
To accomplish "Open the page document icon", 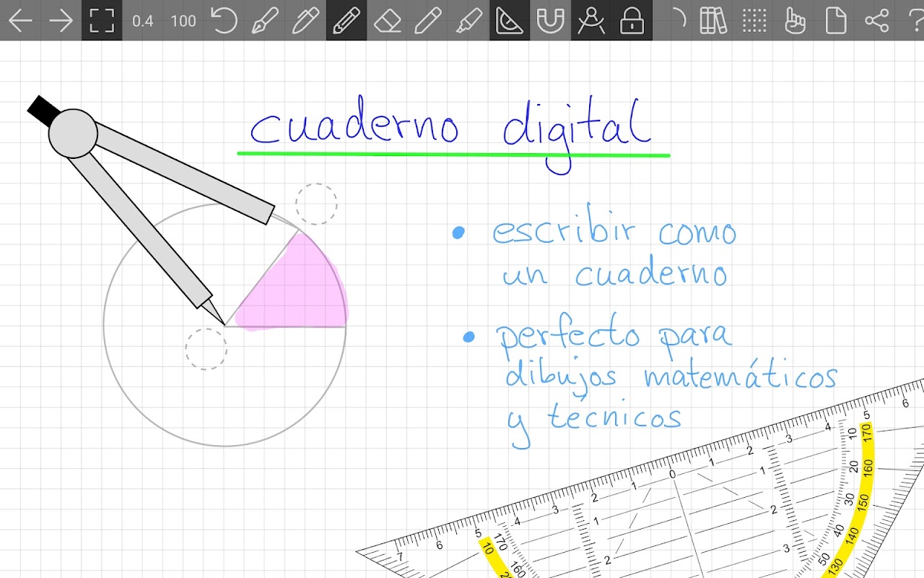I will pyautogui.click(x=836, y=20).
